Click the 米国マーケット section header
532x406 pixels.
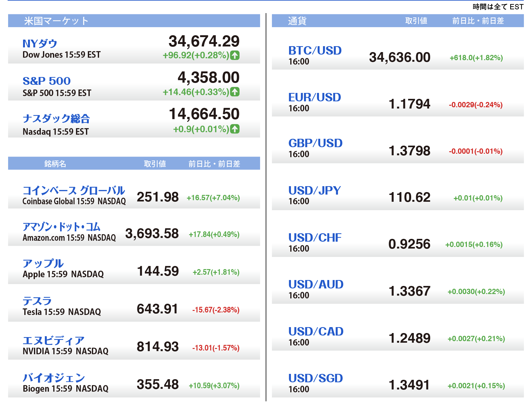click(x=56, y=21)
